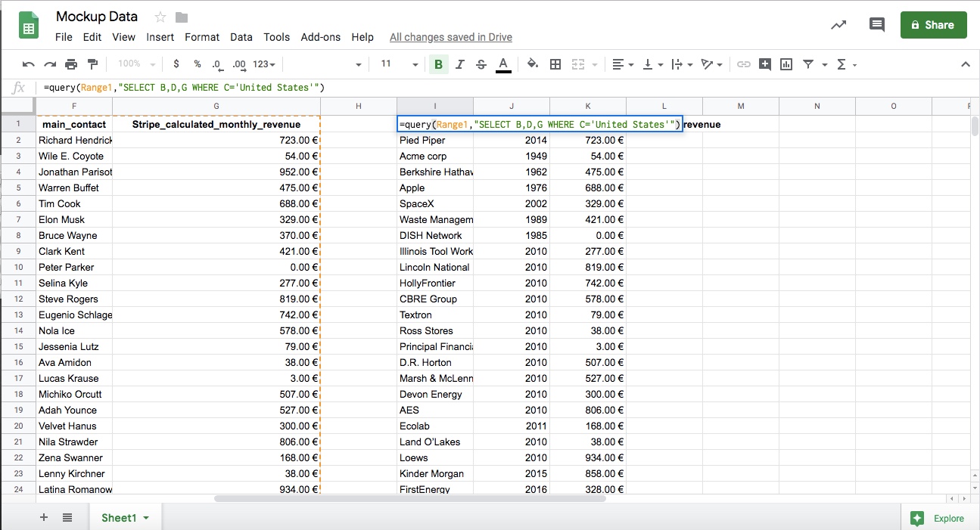Open the Insert chart tool
Image resolution: width=980 pixels, height=530 pixels.
(786, 64)
